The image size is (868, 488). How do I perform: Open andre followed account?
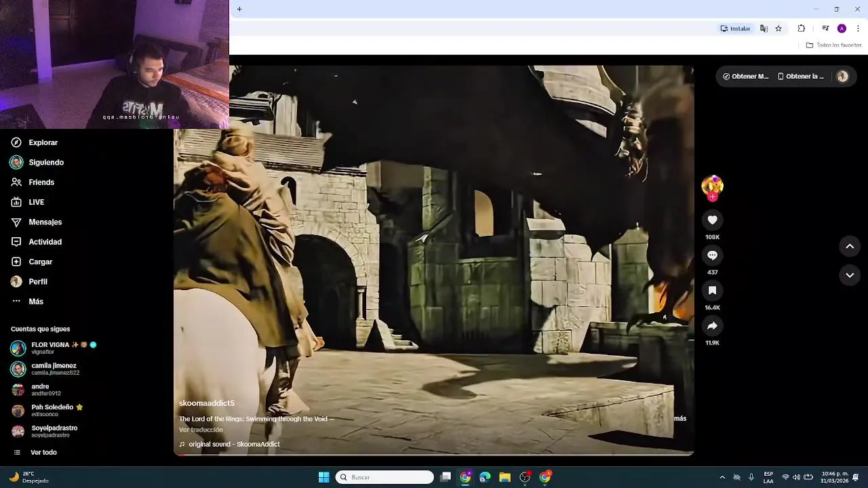pyautogui.click(x=36, y=390)
